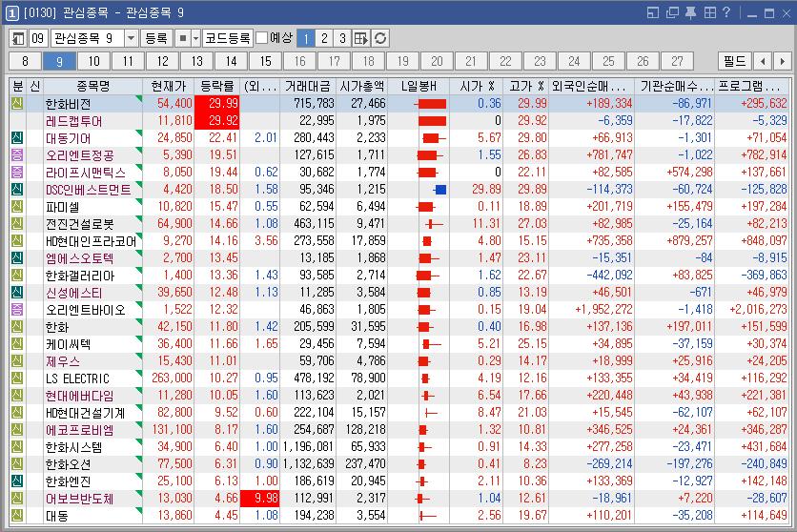Click the daily candle bar for DSC인베스트먼트

tap(439, 190)
